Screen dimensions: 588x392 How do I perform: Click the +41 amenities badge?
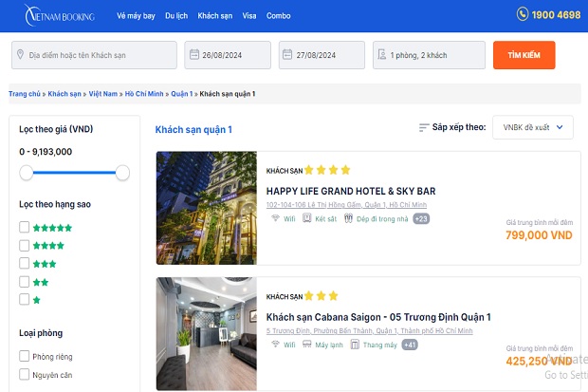pos(410,345)
